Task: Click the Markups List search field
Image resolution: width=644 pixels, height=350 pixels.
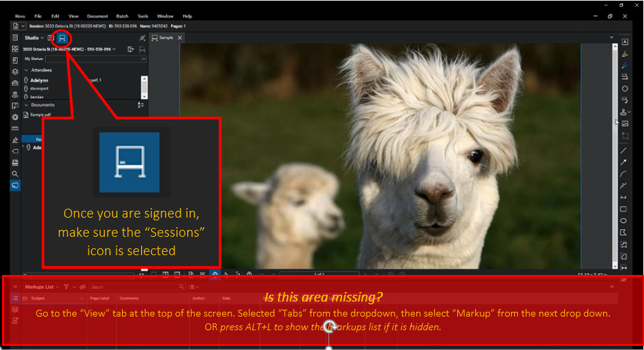Action: (138, 287)
